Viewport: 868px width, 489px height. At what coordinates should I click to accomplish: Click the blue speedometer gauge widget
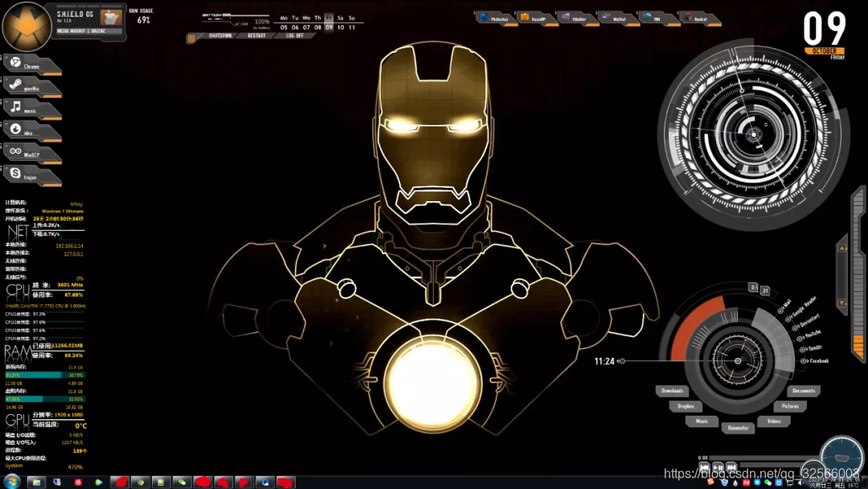[842, 457]
